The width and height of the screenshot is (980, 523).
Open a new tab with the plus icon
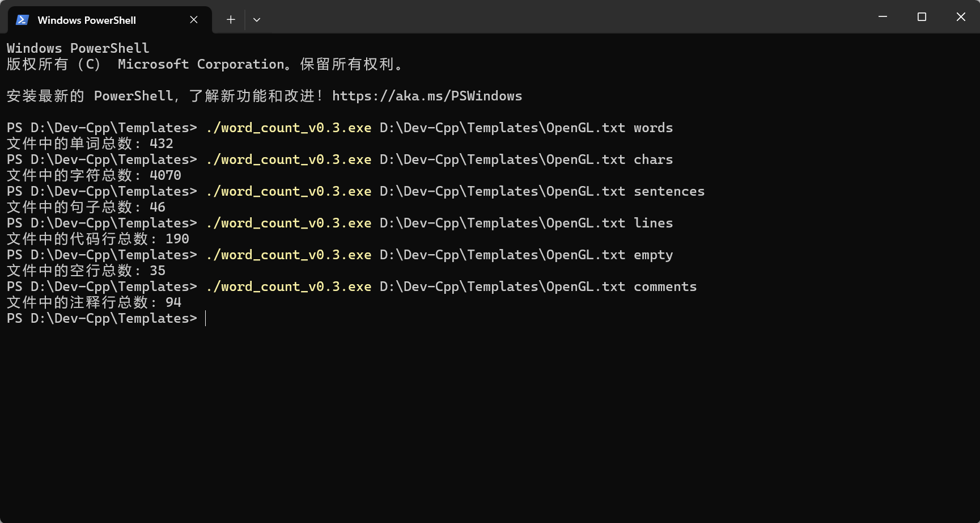pos(231,20)
